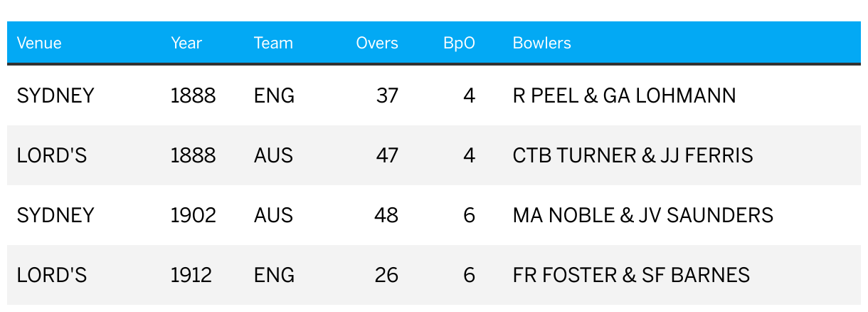
Task: Select the SYDNEY 1888 venue cell
Action: point(55,95)
